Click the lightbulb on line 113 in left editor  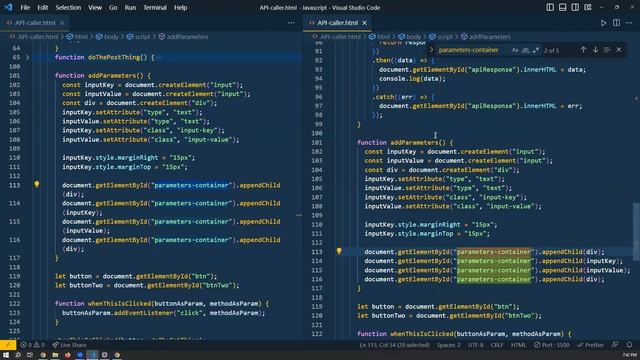[x=37, y=184]
